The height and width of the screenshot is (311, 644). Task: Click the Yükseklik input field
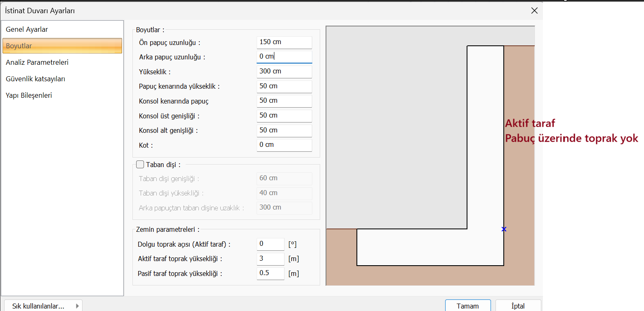pyautogui.click(x=284, y=71)
